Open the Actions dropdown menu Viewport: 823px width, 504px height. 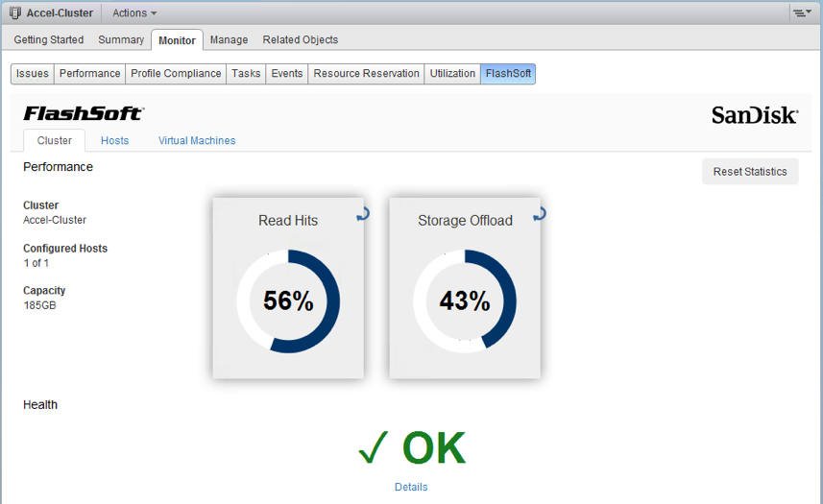(134, 13)
